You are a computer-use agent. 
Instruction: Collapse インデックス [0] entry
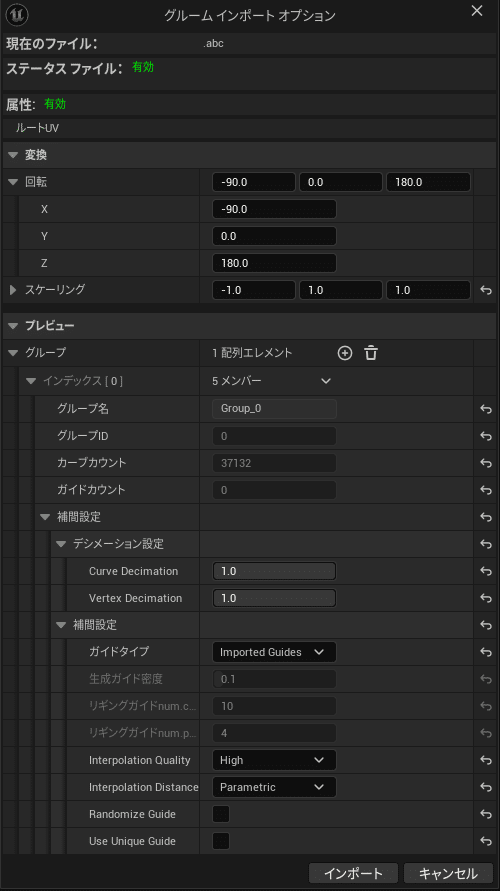tap(31, 381)
